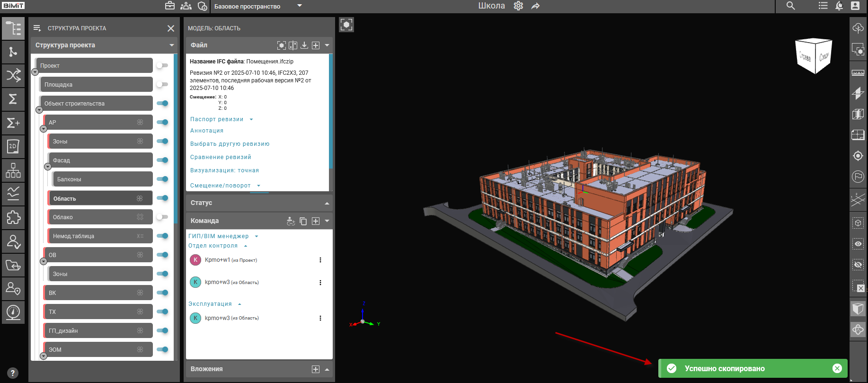Enable the Облако visibility switch
The image size is (868, 383).
162,217
